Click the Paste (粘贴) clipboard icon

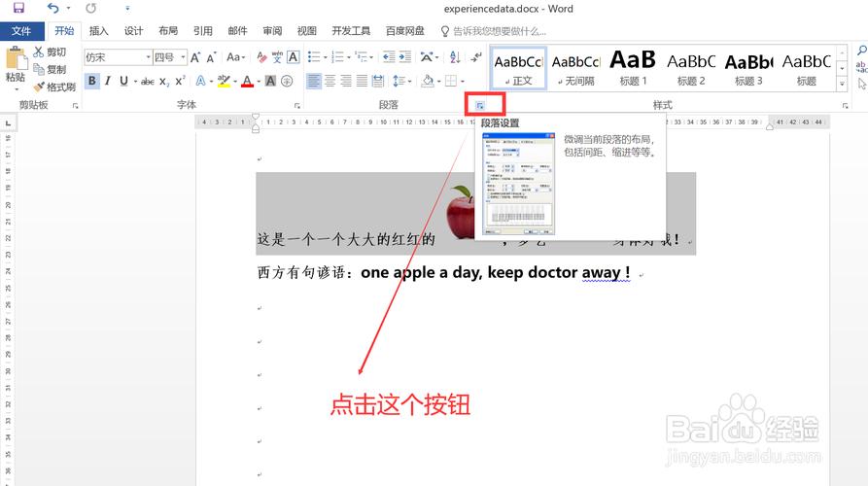point(16,58)
